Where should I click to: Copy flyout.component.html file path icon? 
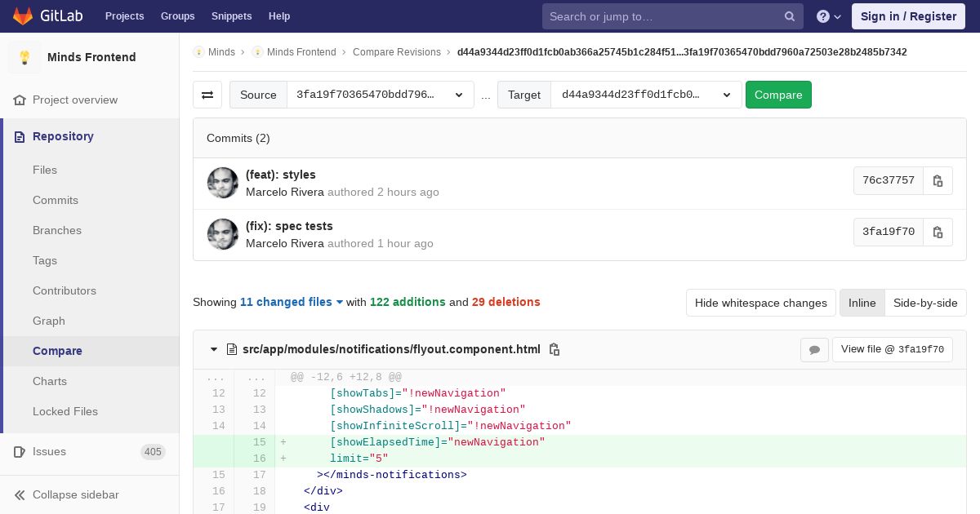555,349
